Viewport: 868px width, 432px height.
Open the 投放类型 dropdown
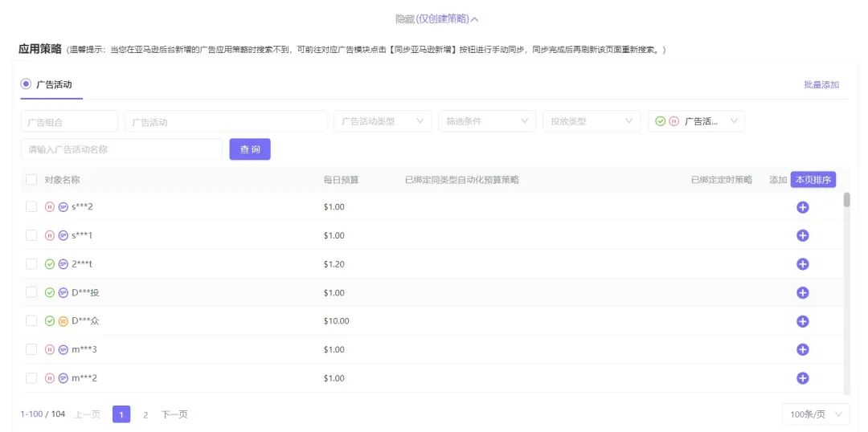pyautogui.click(x=592, y=121)
